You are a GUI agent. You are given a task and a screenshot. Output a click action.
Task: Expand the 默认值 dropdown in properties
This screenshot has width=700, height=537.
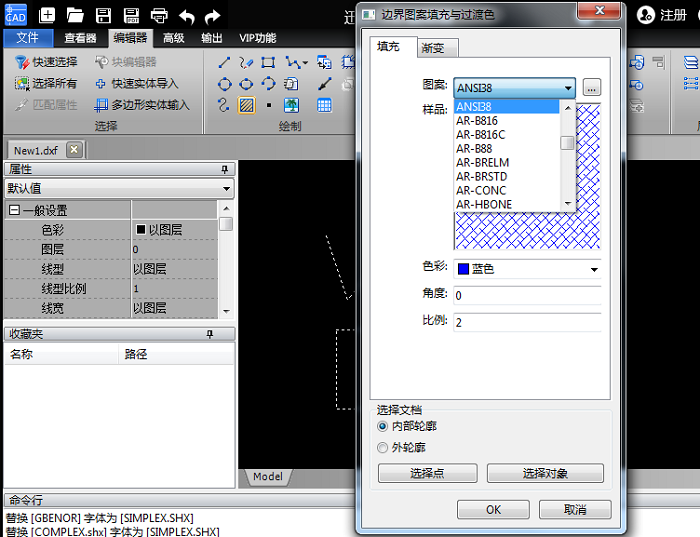click(227, 188)
